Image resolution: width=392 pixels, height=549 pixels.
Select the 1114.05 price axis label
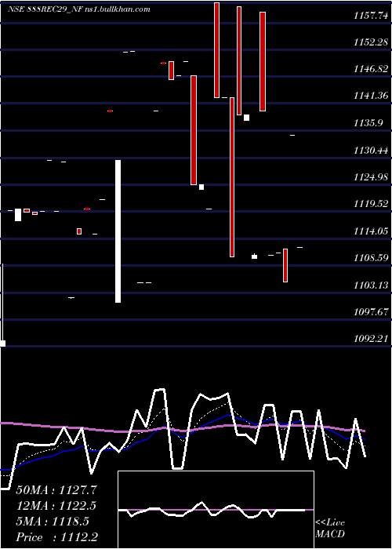[371, 231]
